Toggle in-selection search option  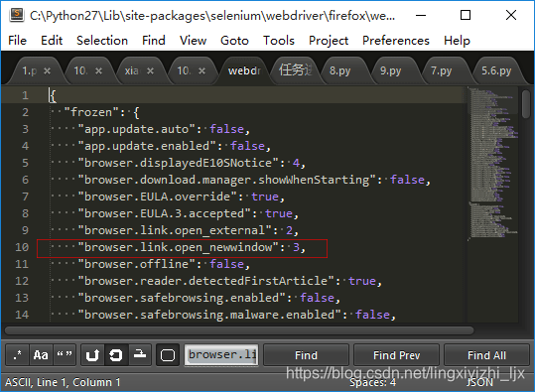[140, 355]
